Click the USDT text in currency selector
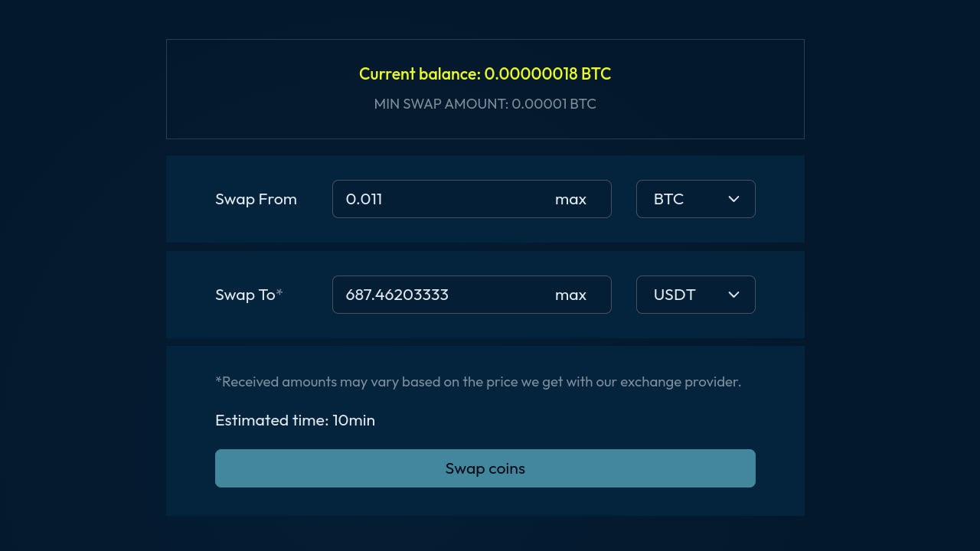This screenshot has height=551, width=980. point(675,295)
